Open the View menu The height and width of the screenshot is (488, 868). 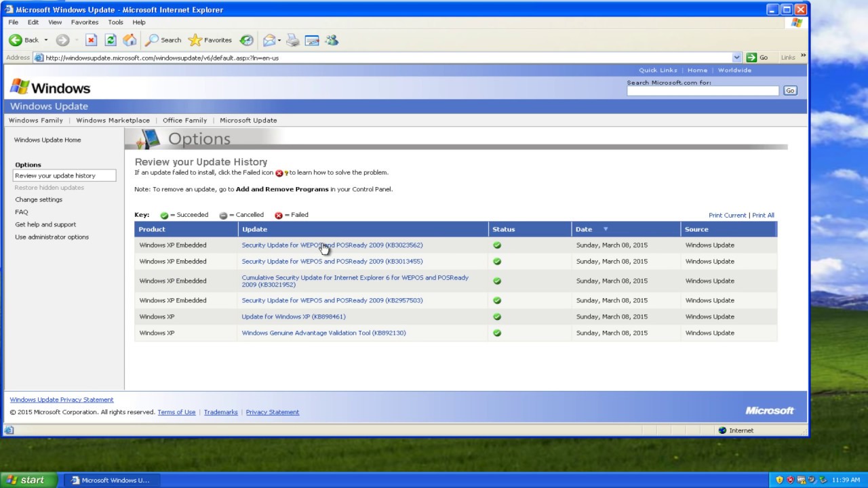pos(55,22)
